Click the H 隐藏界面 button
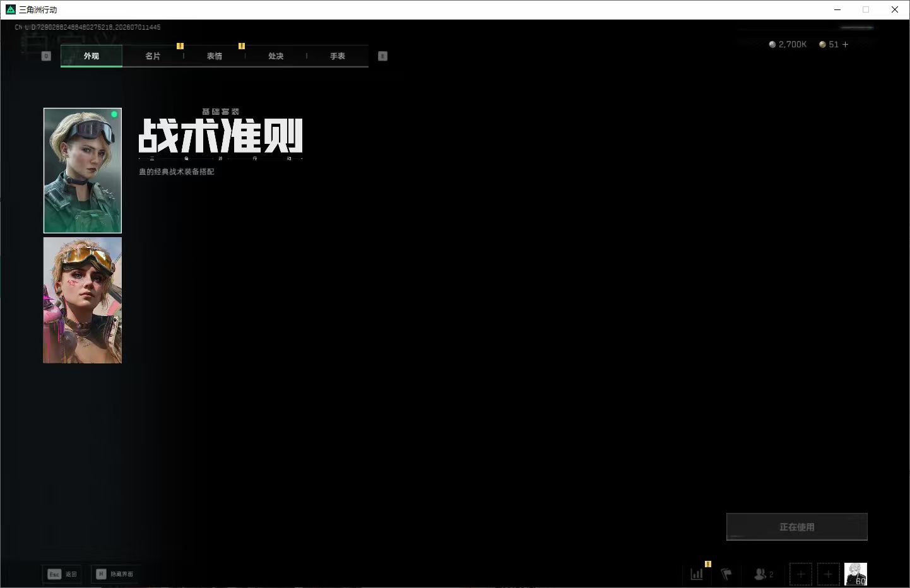 pyautogui.click(x=115, y=574)
